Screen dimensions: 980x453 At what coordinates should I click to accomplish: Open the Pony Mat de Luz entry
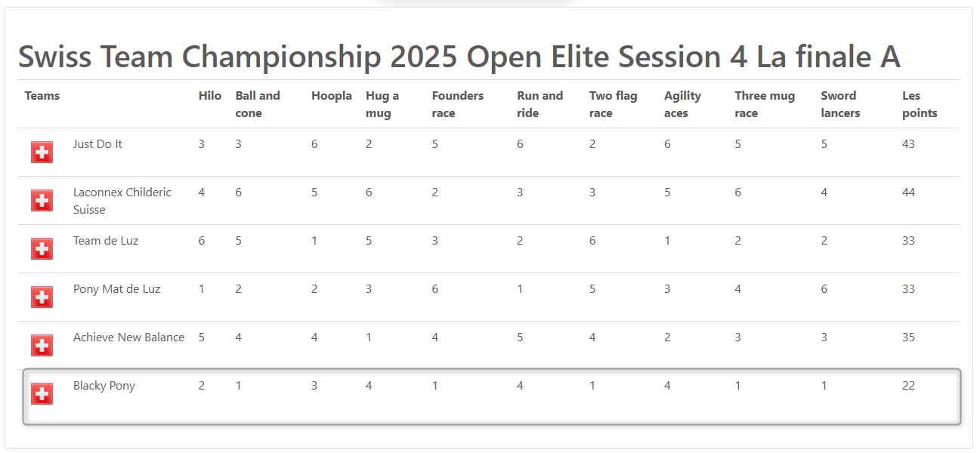point(116,289)
